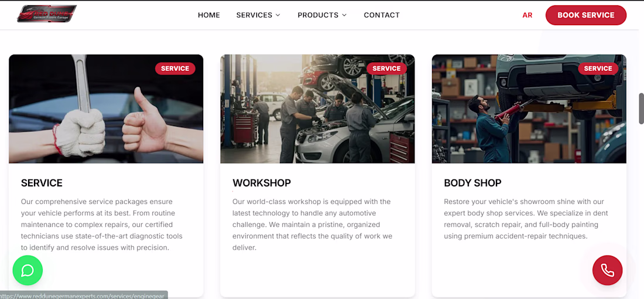Viewport: 644px width, 299px height.
Task: Click the Book Service button
Action: (x=585, y=15)
